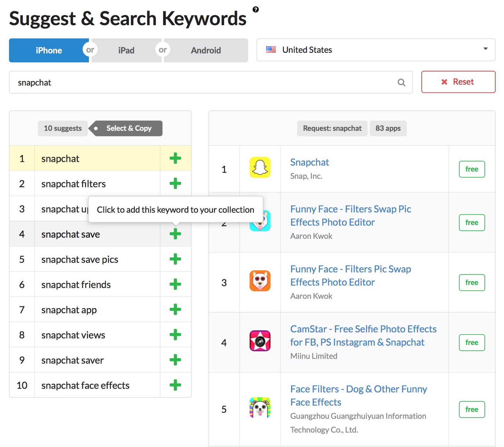Screen dimensions: 504x447
Task: Add 'snapchat friends' with its plus icon
Action: click(x=175, y=284)
